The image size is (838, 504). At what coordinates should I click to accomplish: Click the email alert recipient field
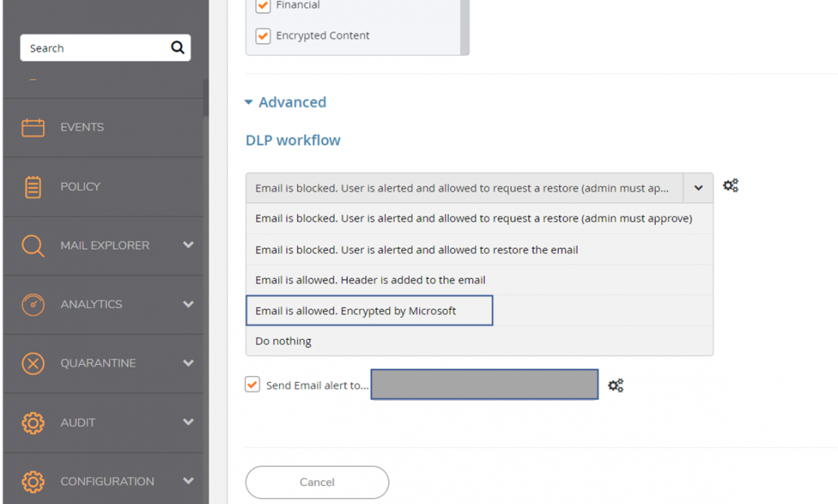coord(484,385)
